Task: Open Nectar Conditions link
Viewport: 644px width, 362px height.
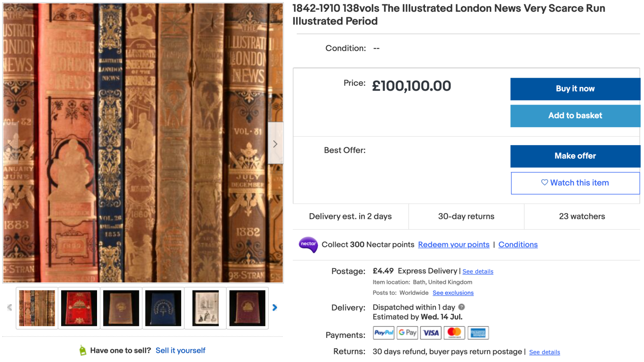Action: 518,245
